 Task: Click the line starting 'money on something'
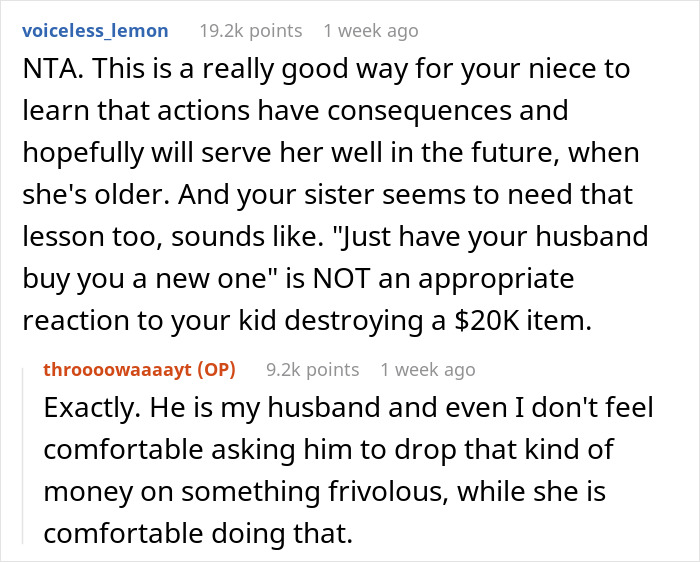325,491
